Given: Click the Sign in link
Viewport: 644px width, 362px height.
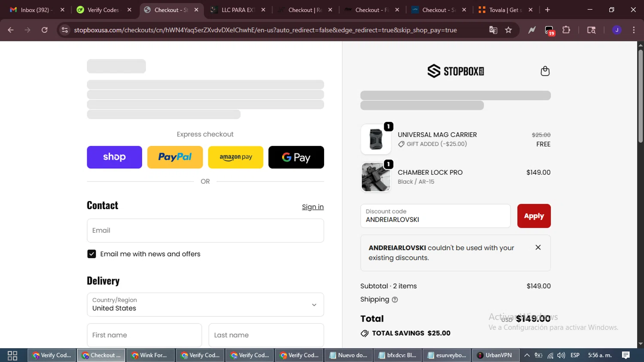Looking at the screenshot, I should pos(313,207).
